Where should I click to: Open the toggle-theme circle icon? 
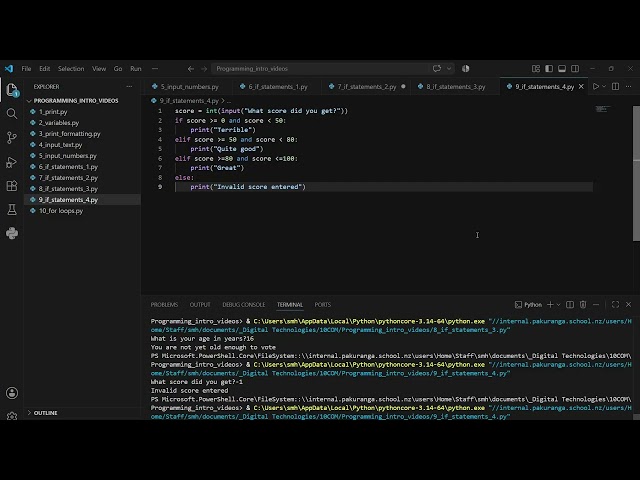click(465, 69)
